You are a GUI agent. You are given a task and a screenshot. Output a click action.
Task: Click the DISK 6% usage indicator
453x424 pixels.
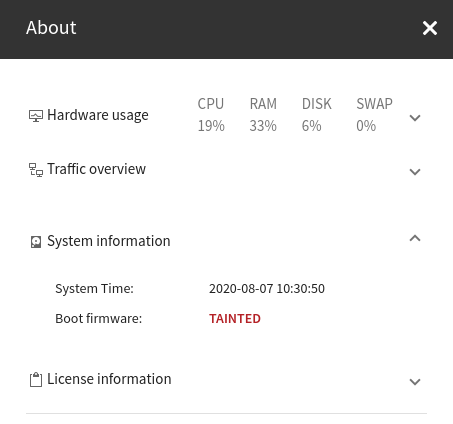tap(316, 115)
